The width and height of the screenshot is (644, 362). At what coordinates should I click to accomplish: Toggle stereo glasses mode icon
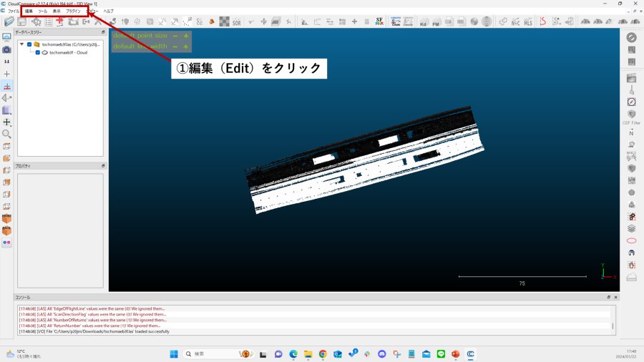[6, 243]
